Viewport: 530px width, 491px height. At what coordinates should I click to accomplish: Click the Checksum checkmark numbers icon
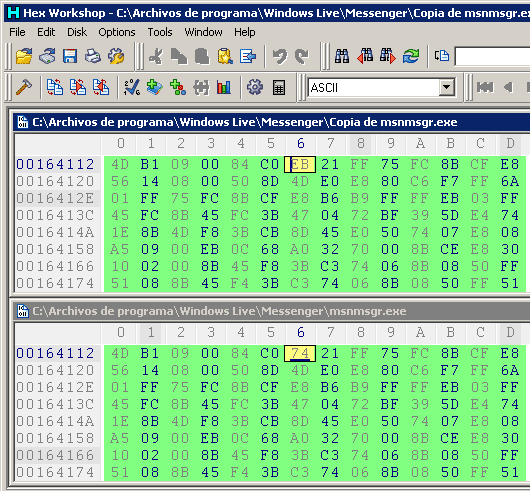click(x=132, y=88)
